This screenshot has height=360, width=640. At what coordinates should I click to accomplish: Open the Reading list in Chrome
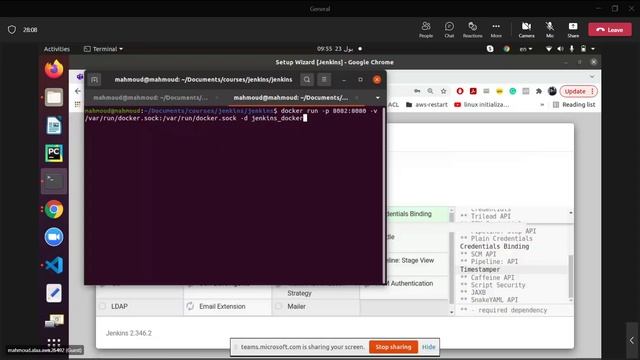coord(574,104)
